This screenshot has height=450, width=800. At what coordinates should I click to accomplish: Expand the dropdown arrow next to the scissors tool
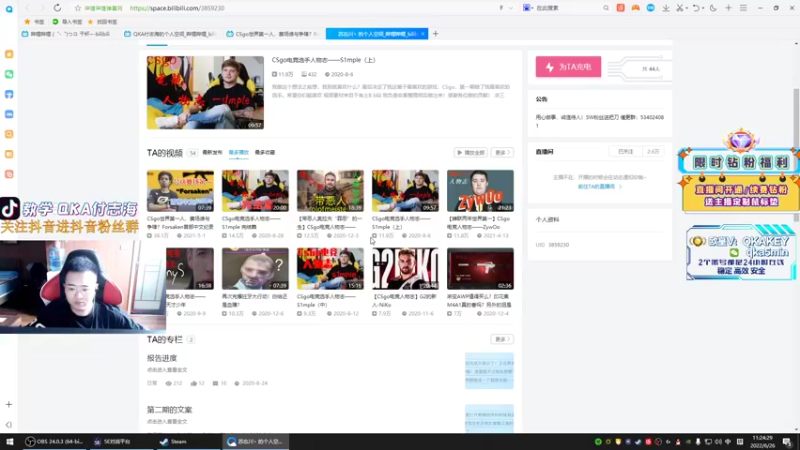(686, 8)
